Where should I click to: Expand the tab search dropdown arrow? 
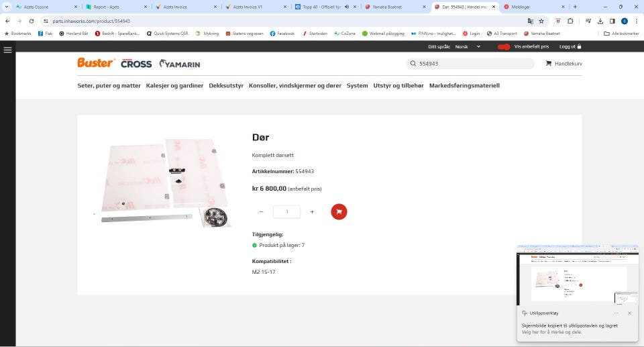click(x=7, y=7)
